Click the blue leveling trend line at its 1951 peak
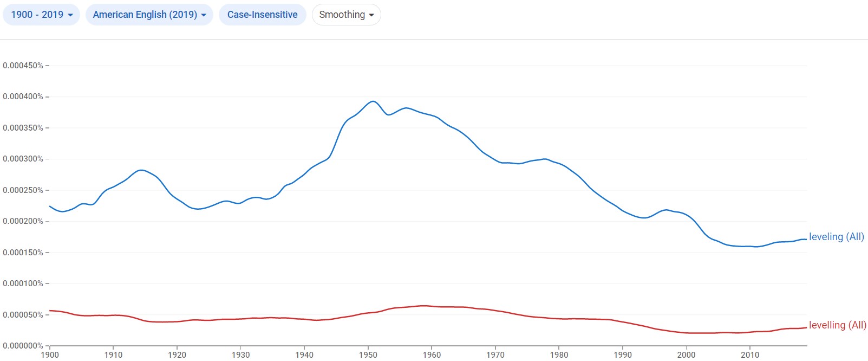This screenshot has height=361, width=868. (x=372, y=101)
